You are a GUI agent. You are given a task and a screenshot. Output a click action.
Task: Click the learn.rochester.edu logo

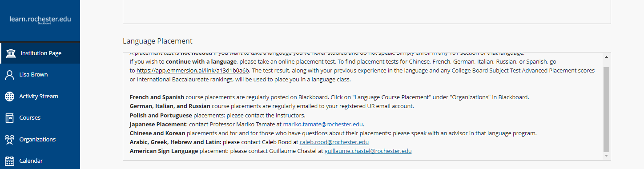tap(40, 20)
